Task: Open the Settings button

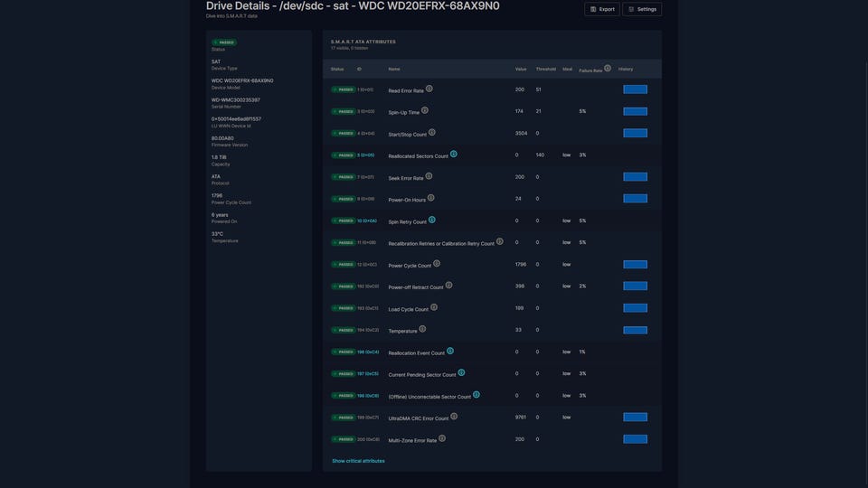Action: click(x=642, y=9)
